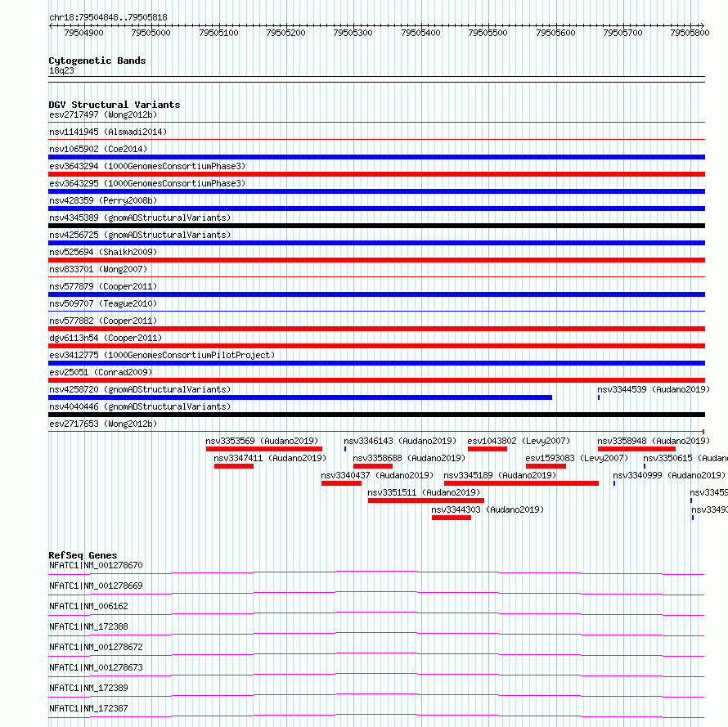Click the red bar under nsv3353569
This screenshot has width=728, height=727.
(x=263, y=449)
